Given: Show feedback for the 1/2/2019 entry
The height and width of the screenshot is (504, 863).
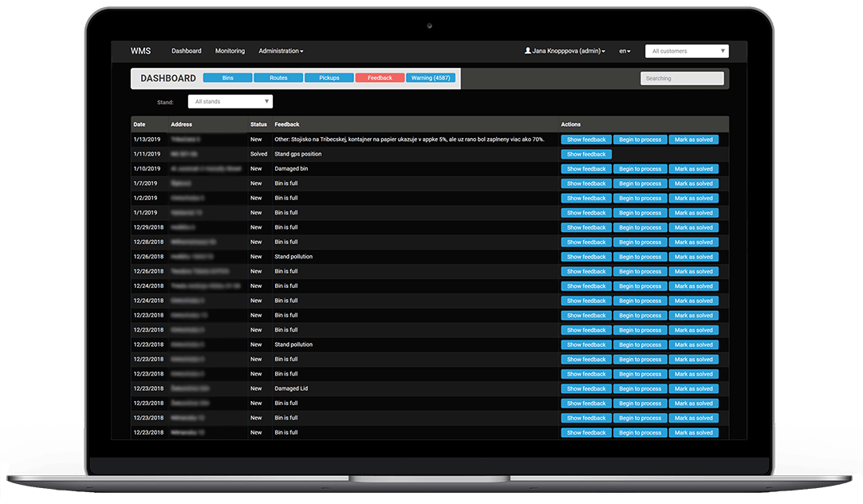Looking at the screenshot, I should (x=586, y=198).
